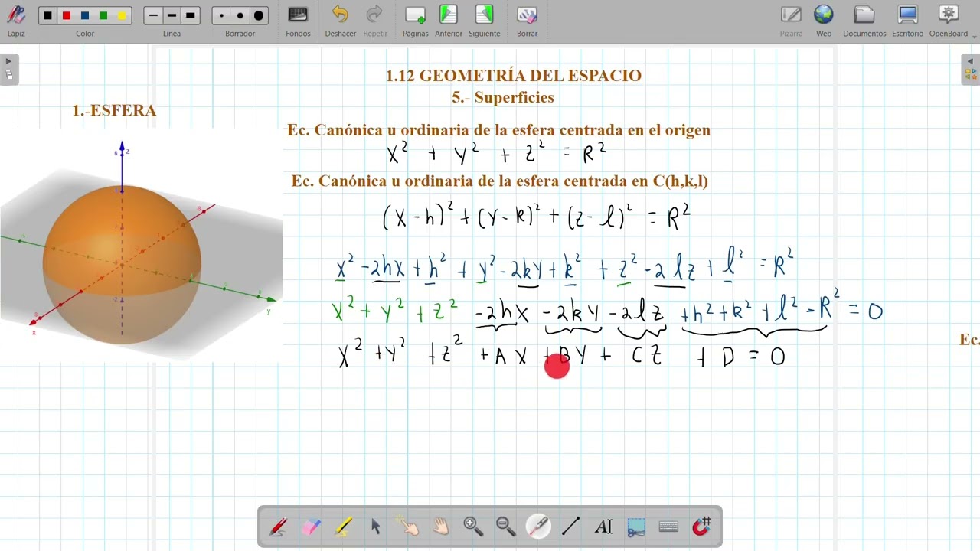This screenshot has height=551, width=980.
Task: Select the pen tool in stylus palette
Action: [x=279, y=527]
